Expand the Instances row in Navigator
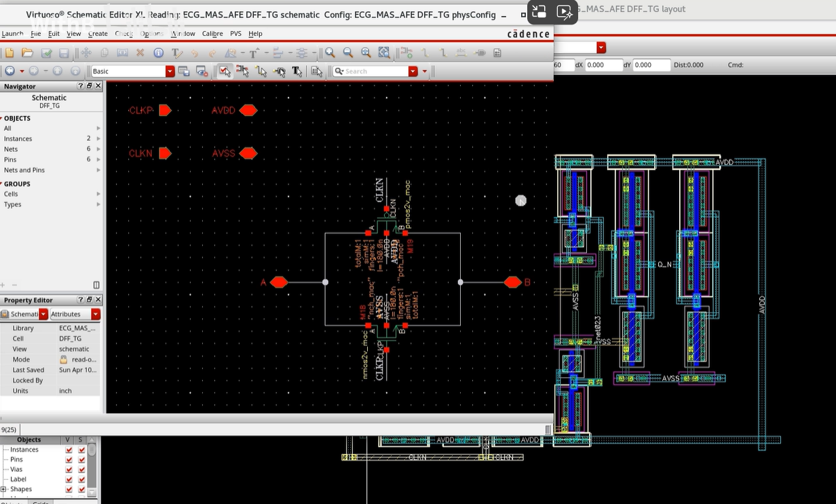 tap(98, 138)
